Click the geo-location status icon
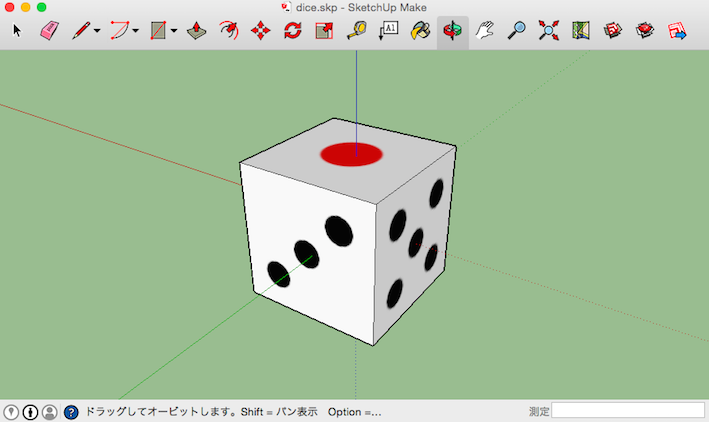This screenshot has width=709, height=422. (x=11, y=412)
